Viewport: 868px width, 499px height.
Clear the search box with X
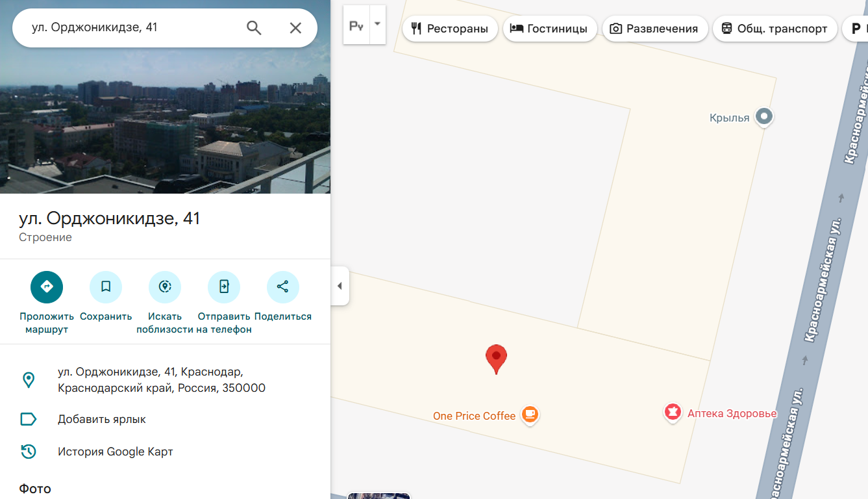click(x=295, y=28)
